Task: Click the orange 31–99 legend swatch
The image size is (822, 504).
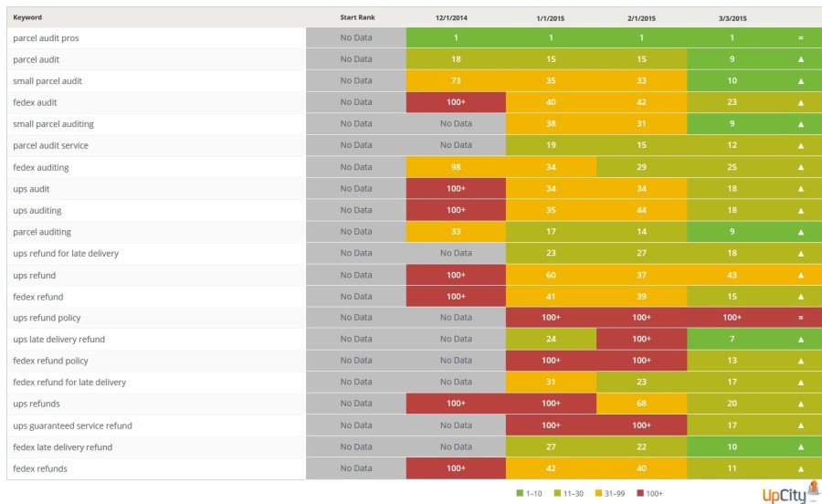Action: 599,493
